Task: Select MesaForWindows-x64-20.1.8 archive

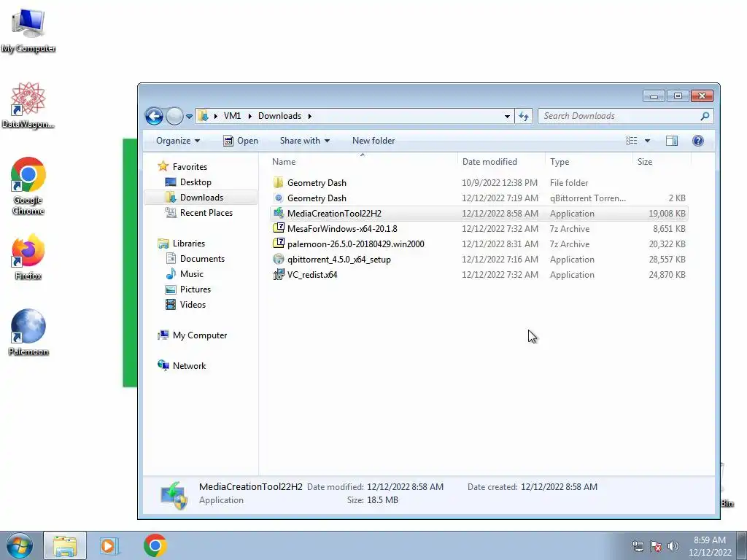Action: click(341, 228)
